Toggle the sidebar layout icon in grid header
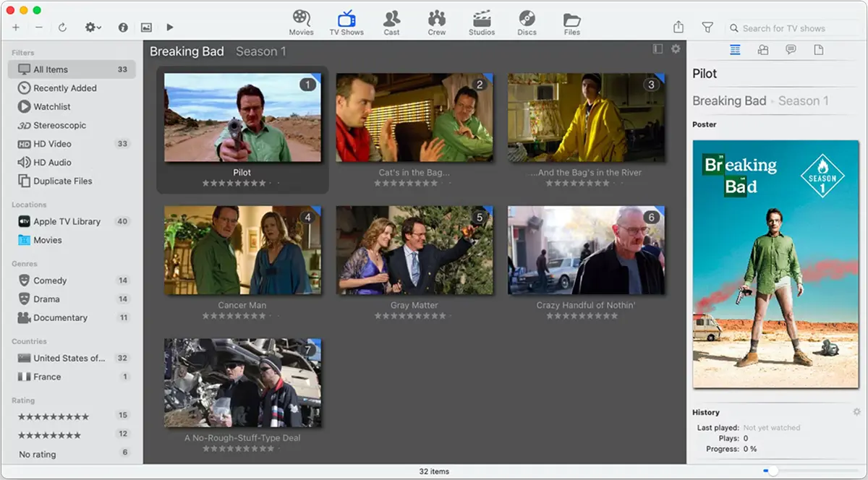 pyautogui.click(x=658, y=49)
